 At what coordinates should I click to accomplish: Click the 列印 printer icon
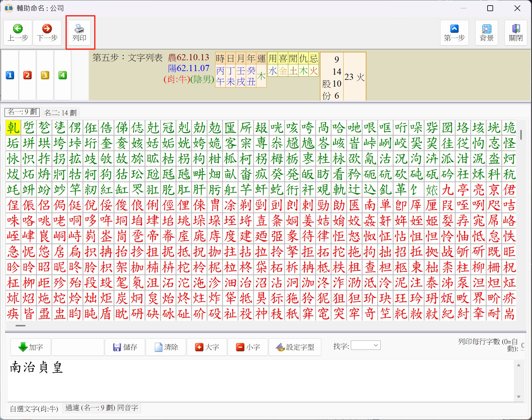click(x=80, y=32)
